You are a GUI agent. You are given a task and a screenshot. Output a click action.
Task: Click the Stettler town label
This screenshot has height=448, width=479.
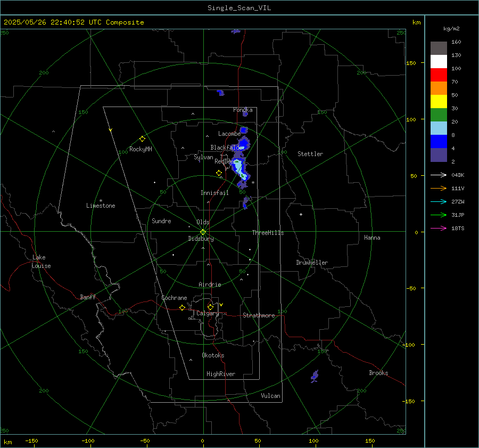tap(310, 154)
